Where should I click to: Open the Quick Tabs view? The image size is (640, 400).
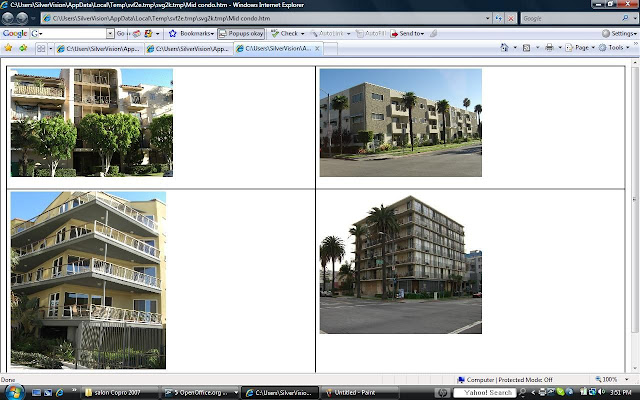coord(40,47)
